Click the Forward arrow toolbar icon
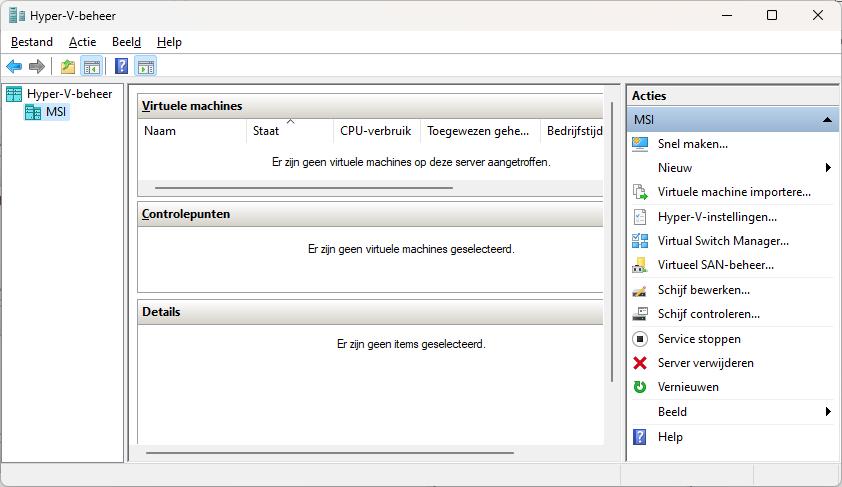Image resolution: width=842 pixels, height=487 pixels. pyautogui.click(x=37, y=67)
